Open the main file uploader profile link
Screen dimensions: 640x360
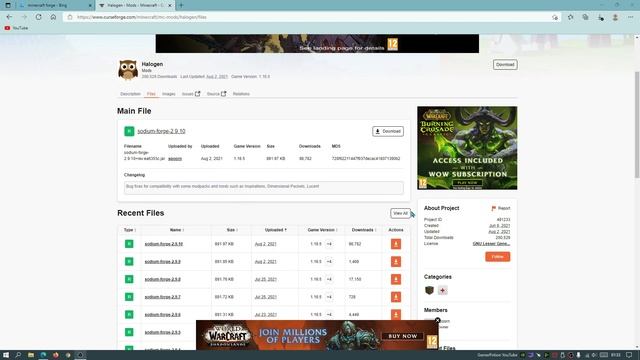point(175,158)
